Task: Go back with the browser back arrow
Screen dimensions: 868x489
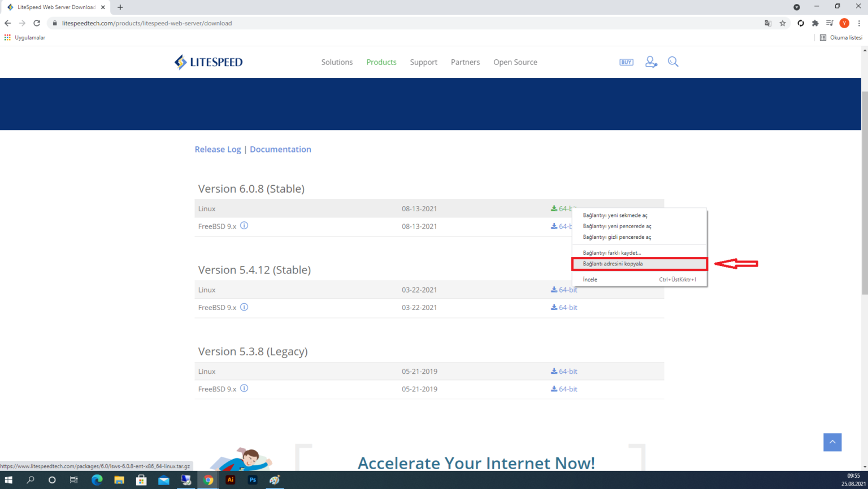Action: coord(7,23)
